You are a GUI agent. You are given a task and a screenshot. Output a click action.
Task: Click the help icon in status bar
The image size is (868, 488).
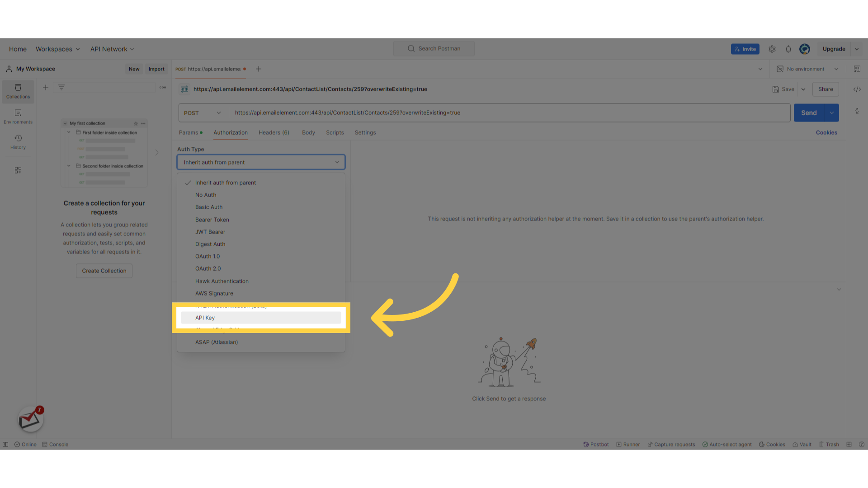coord(862,445)
